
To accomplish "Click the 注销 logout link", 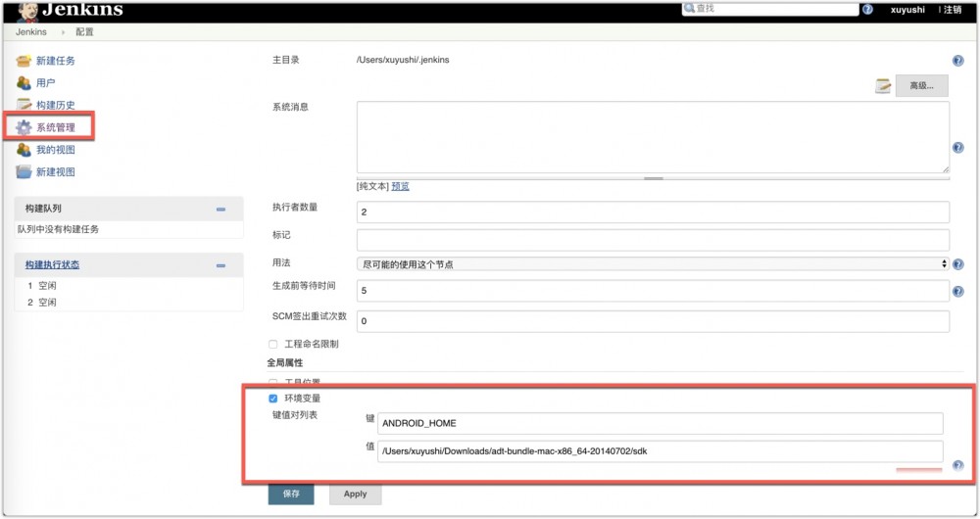I will [953, 10].
